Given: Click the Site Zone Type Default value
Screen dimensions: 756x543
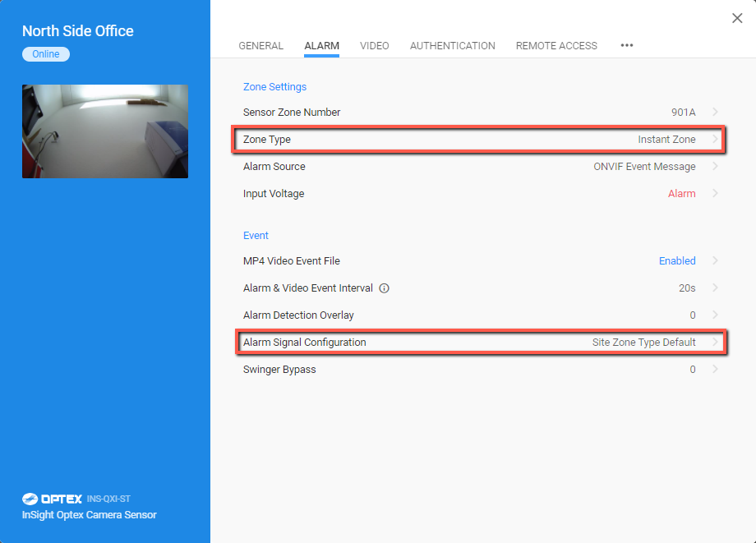Looking at the screenshot, I should click(x=643, y=343).
